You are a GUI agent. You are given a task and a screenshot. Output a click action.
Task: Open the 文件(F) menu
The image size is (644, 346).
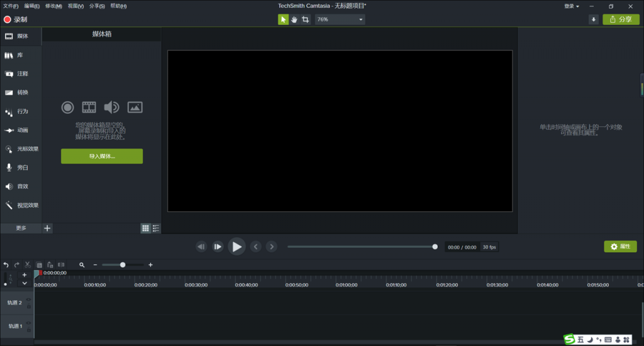11,6
